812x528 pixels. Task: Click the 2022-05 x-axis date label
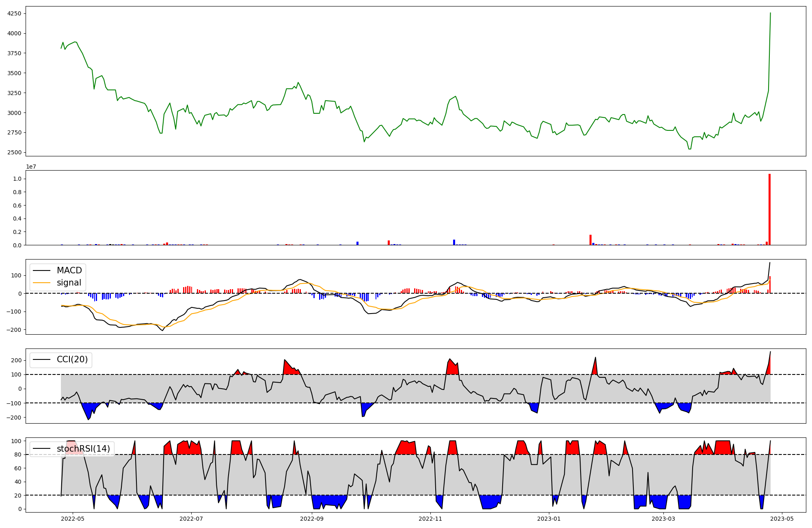pyautogui.click(x=73, y=519)
